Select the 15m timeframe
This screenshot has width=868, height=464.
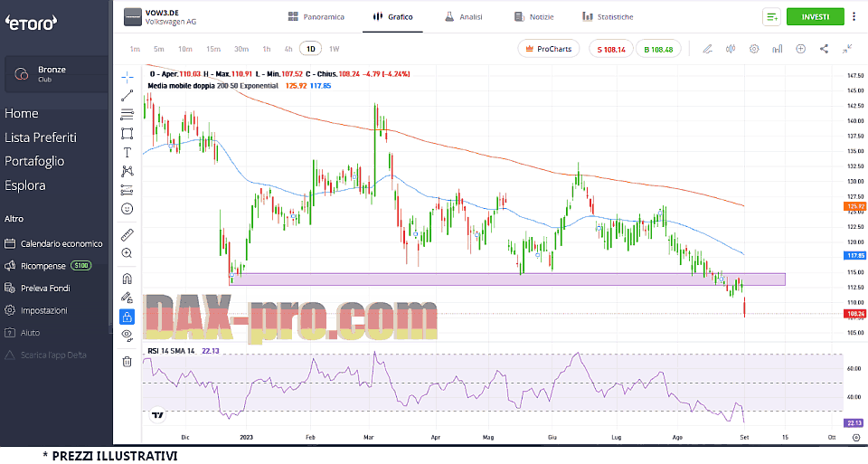213,49
